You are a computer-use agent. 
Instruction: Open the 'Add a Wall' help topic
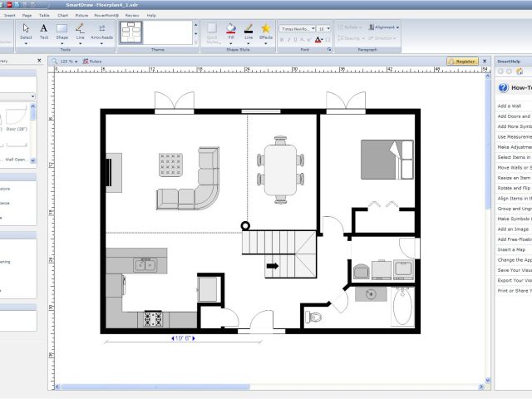click(509, 106)
